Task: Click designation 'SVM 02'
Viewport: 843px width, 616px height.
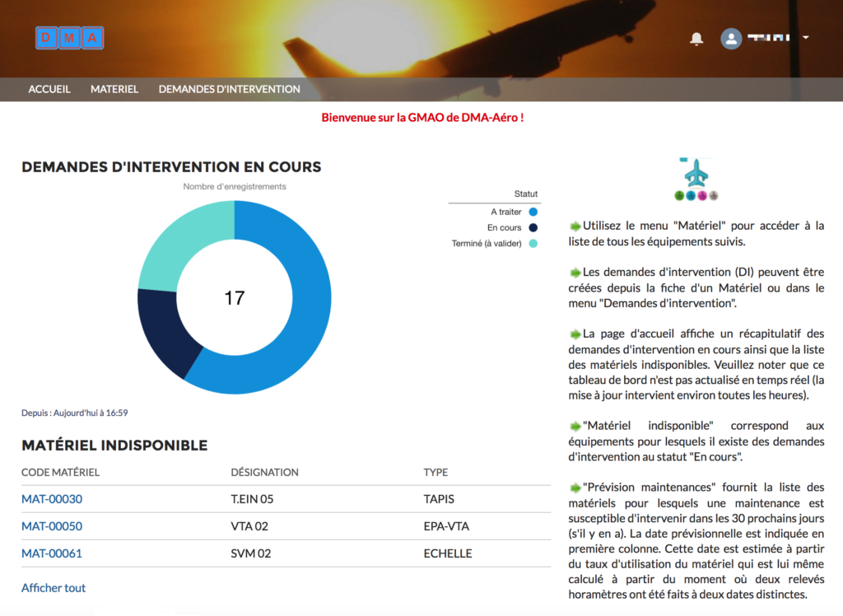Action: tap(251, 553)
